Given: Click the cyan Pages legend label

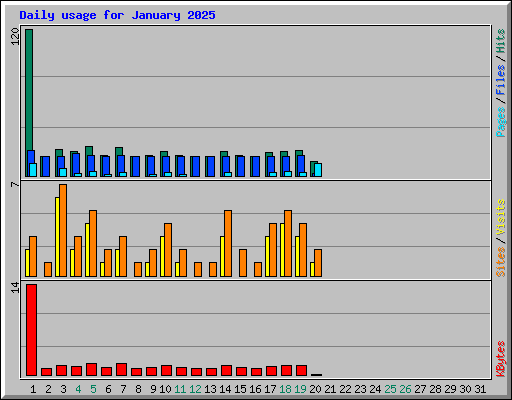Looking at the screenshot, I should (501, 122).
